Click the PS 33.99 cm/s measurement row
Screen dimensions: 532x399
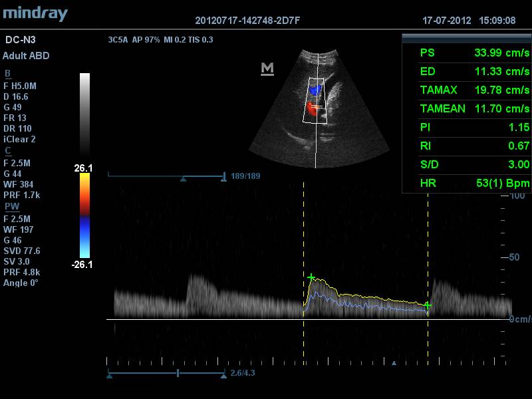click(474, 53)
